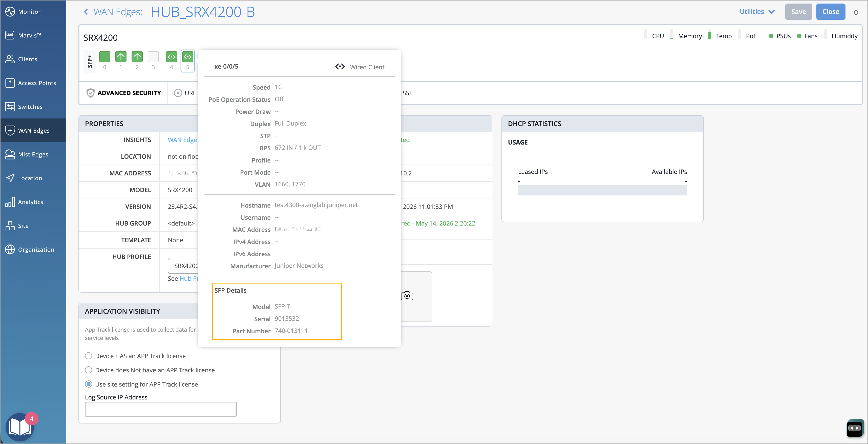868x444 pixels.
Task: Open Switches in the sidebar
Action: 33,107
